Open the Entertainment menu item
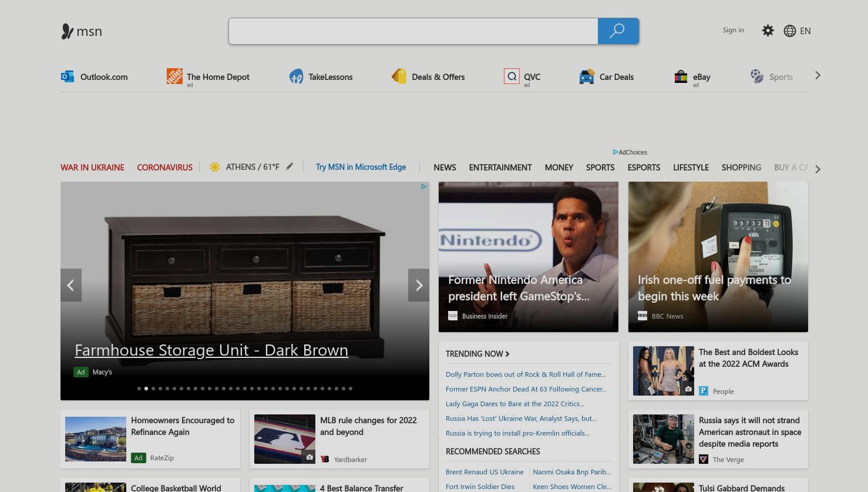The width and height of the screenshot is (868, 492). click(500, 168)
